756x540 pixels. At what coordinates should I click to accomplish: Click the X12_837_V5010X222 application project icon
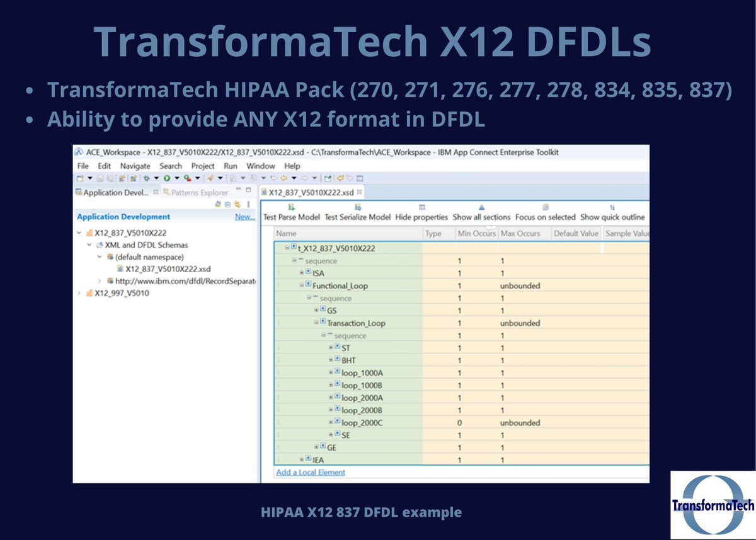tap(89, 233)
